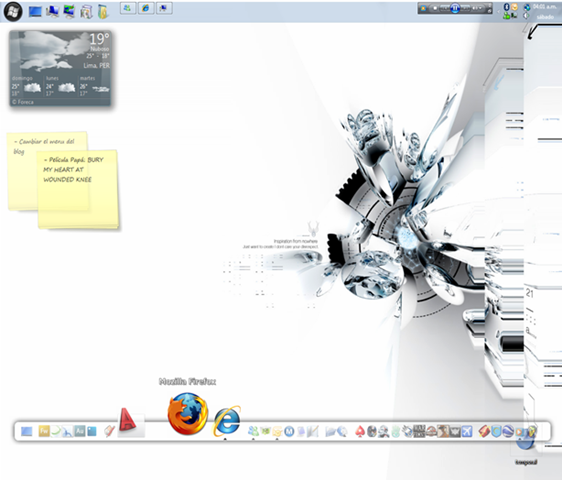Click the Bluetooth tray icon

[506, 7]
